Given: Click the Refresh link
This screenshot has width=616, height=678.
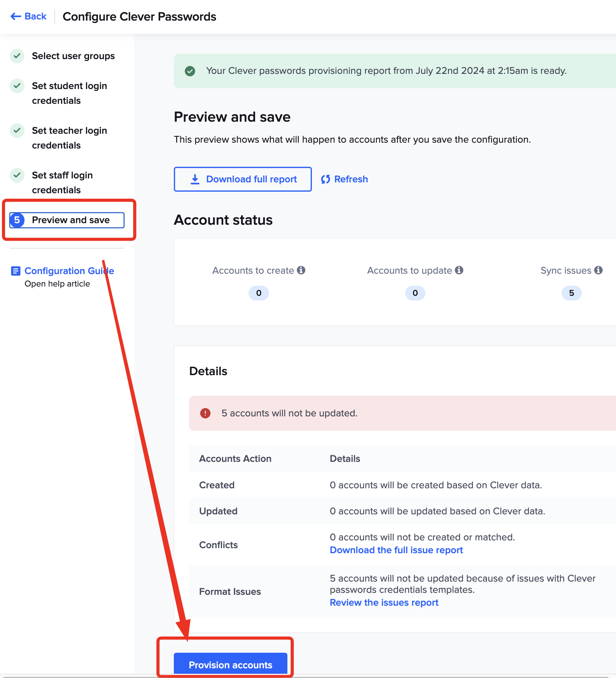Looking at the screenshot, I should pyautogui.click(x=351, y=179).
